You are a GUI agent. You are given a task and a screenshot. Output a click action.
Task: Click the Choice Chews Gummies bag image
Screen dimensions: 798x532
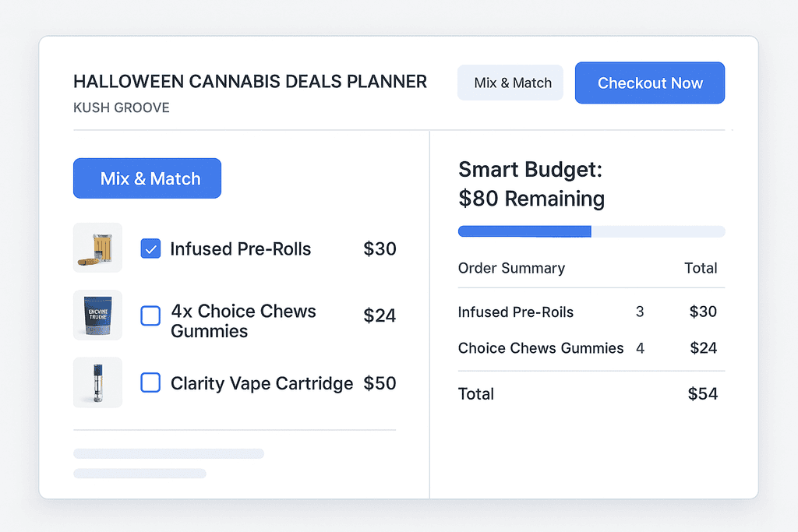click(x=97, y=315)
